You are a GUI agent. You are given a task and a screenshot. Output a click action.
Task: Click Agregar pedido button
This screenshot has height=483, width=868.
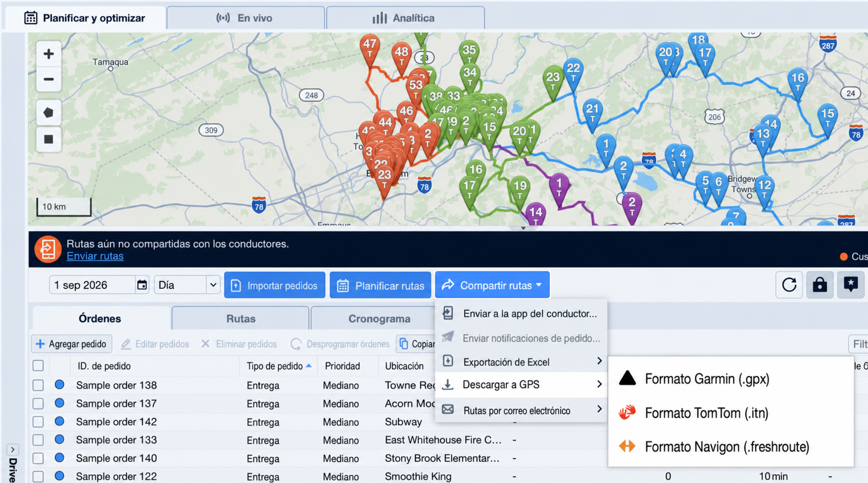coord(71,344)
